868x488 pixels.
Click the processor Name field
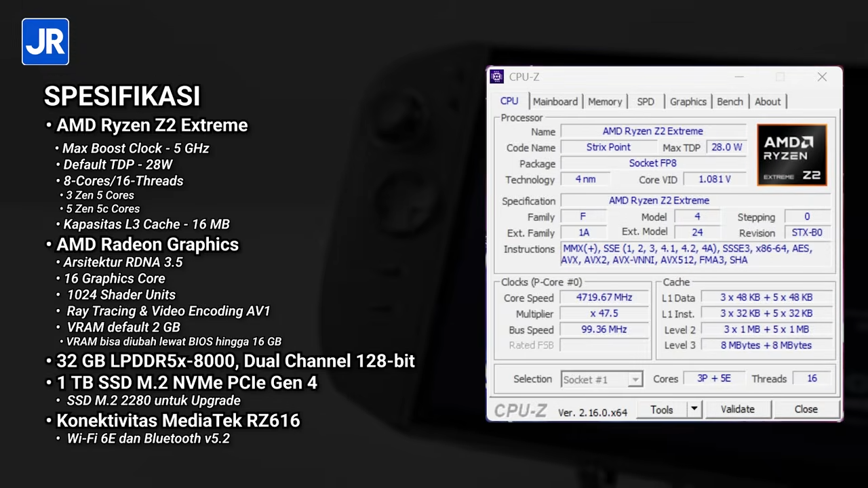coord(652,131)
